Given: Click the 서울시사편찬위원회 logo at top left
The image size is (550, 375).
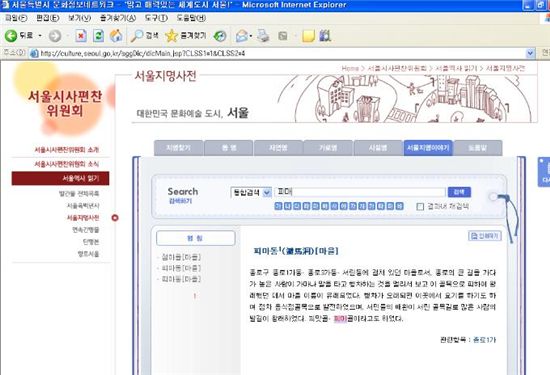Looking at the screenshot, I should (x=65, y=103).
